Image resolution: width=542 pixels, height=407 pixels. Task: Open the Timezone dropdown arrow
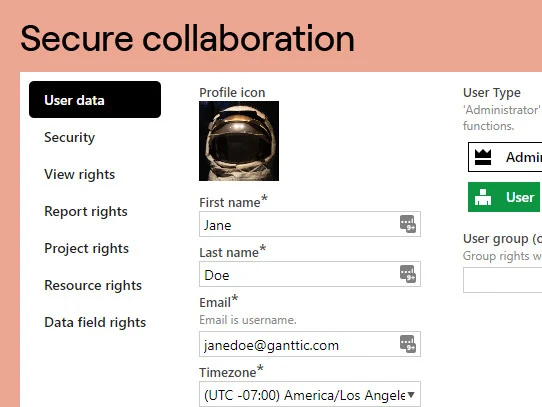point(411,395)
